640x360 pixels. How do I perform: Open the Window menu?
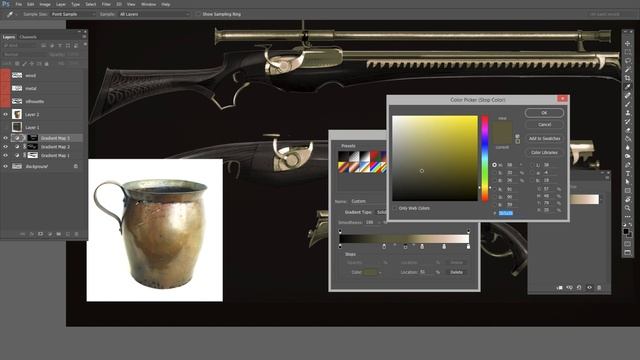149,4
